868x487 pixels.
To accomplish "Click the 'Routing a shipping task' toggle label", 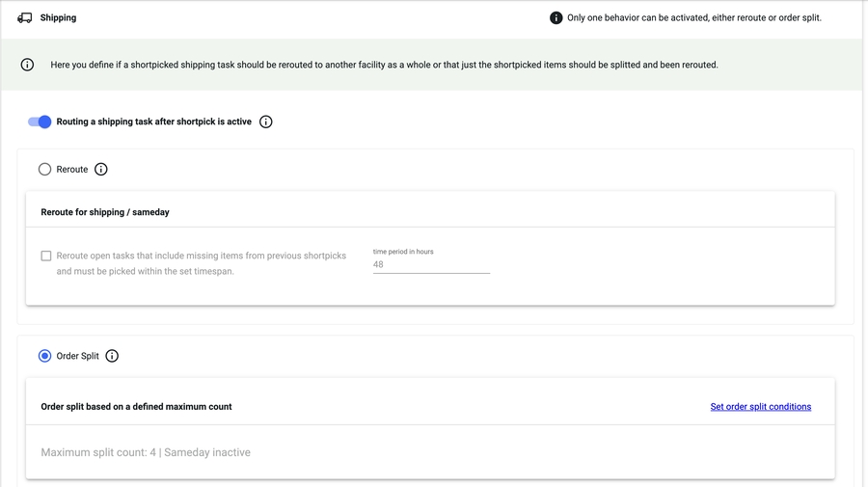I will pyautogui.click(x=153, y=122).
